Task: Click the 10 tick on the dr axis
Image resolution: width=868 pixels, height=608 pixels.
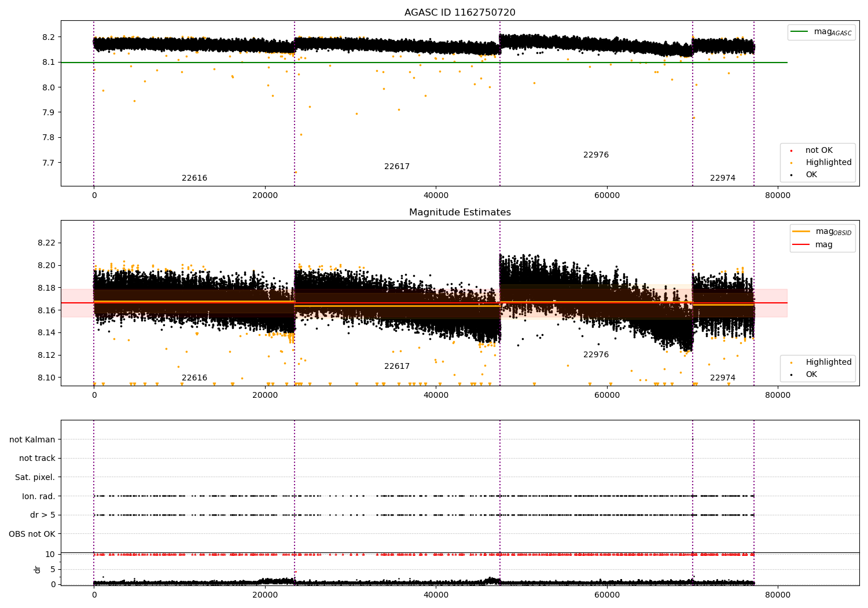Action: 50,555
